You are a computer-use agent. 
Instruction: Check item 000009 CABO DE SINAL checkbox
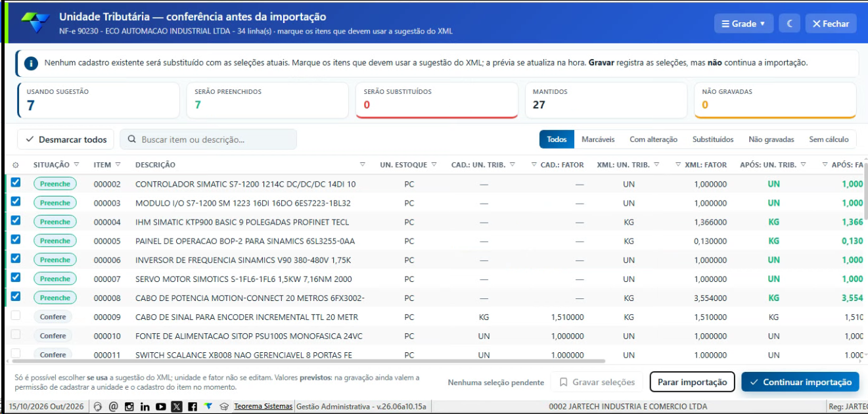[x=16, y=315]
